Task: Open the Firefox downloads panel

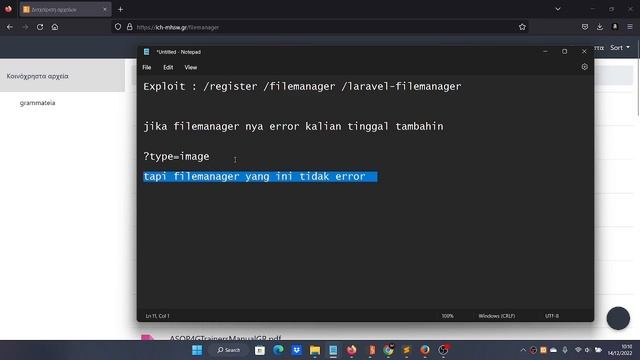Action: click(x=600, y=27)
